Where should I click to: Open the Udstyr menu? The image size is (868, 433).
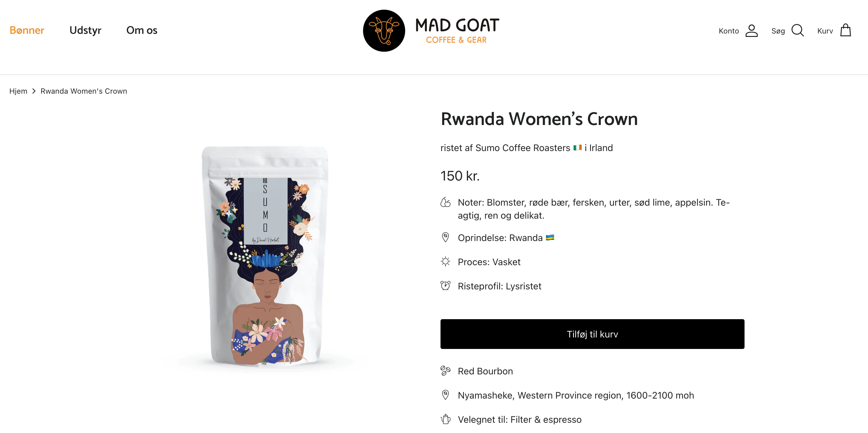(x=85, y=30)
